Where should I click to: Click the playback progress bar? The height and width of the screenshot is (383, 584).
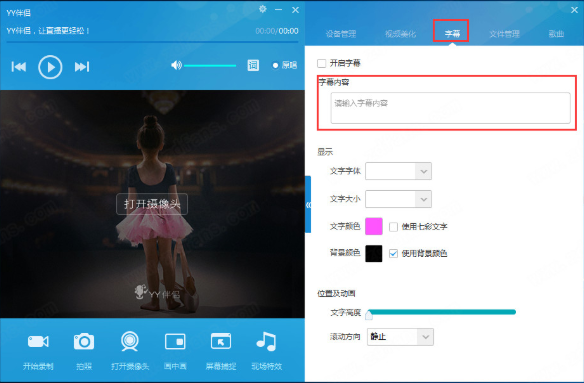click(x=152, y=42)
